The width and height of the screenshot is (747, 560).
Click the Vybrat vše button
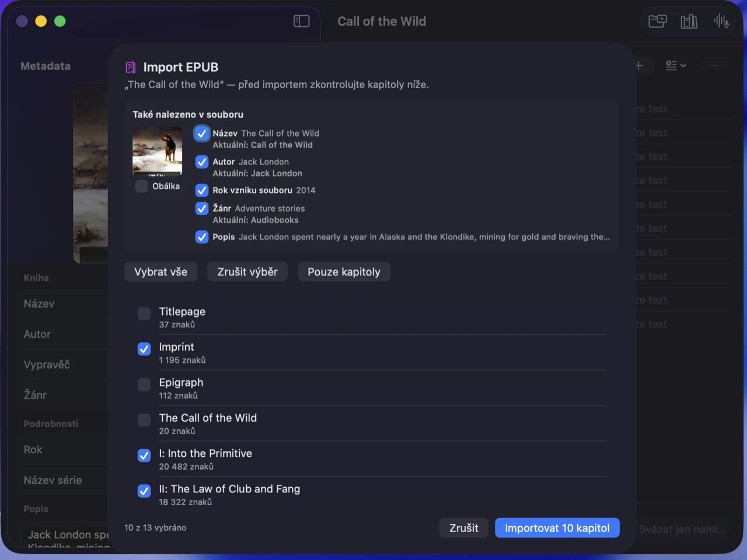[161, 272]
